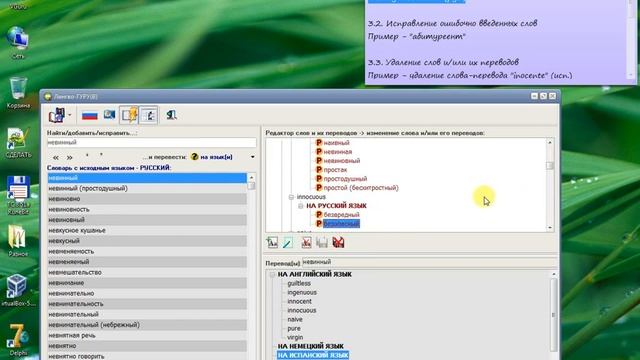The width and height of the screenshot is (640, 360).
Task: Go forward with the » button
Action: pyautogui.click(x=70, y=158)
